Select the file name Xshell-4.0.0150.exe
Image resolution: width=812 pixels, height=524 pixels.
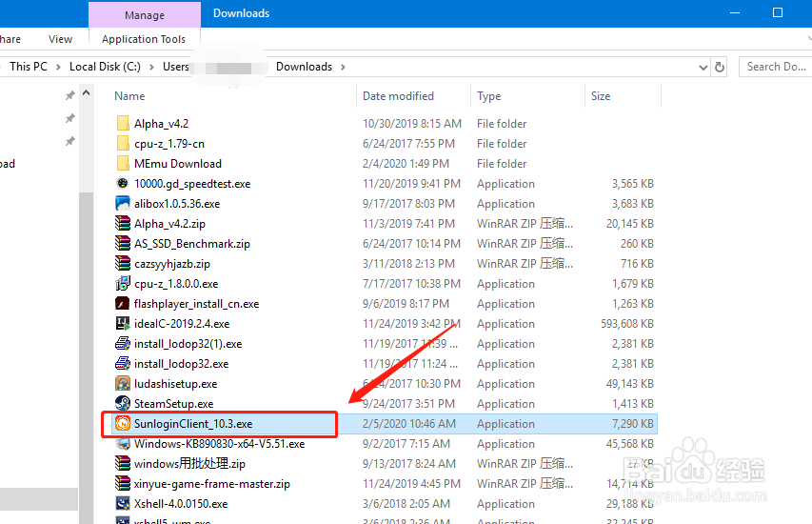click(x=181, y=504)
